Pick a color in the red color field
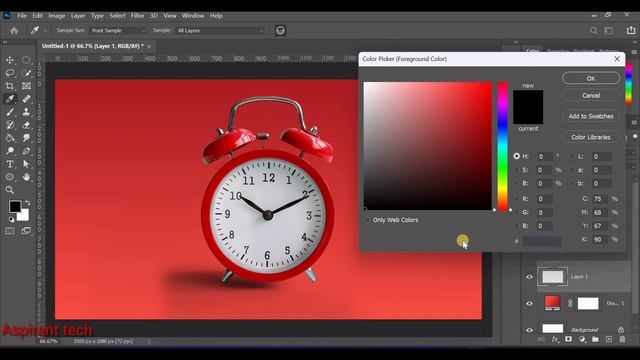Image resolution: width=640 pixels, height=360 pixels. tap(428, 146)
